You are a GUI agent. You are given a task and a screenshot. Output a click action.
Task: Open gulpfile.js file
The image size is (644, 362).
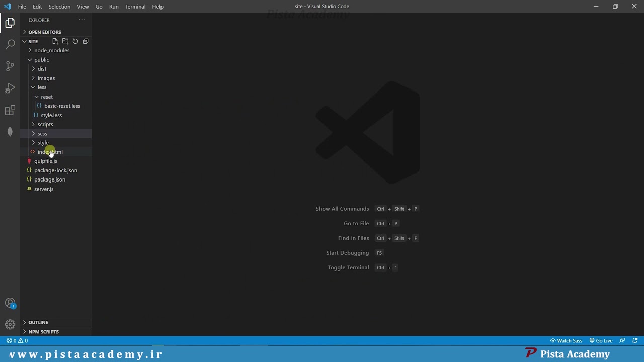(x=56, y=161)
